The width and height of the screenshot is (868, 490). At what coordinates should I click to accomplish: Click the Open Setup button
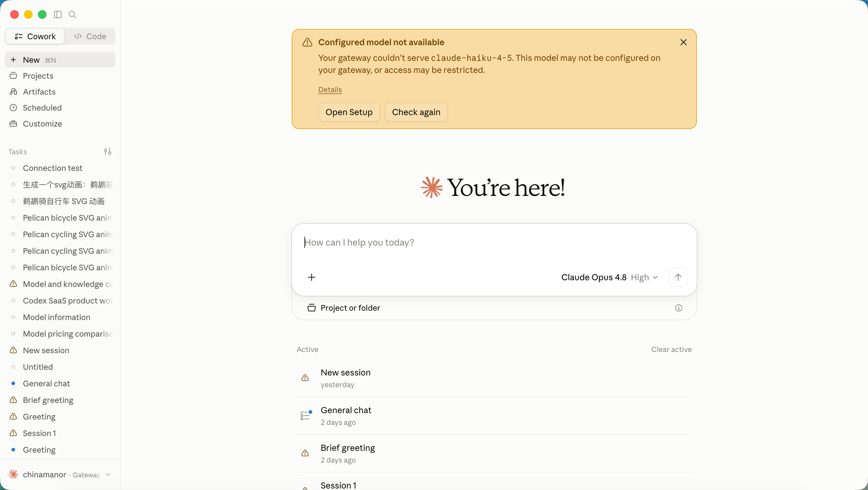(x=349, y=112)
